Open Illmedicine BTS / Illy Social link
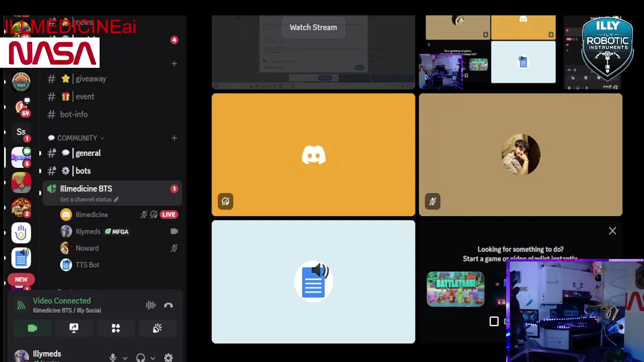This screenshot has height=362, width=644. click(67, 311)
